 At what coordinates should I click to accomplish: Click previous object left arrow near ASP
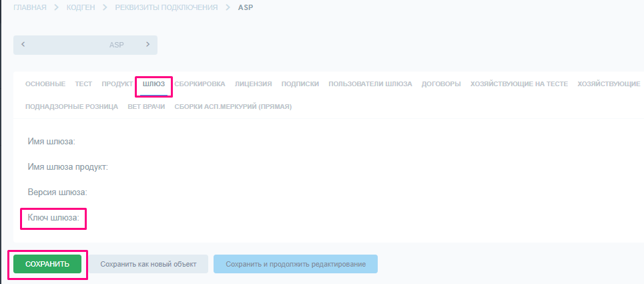tap(23, 44)
